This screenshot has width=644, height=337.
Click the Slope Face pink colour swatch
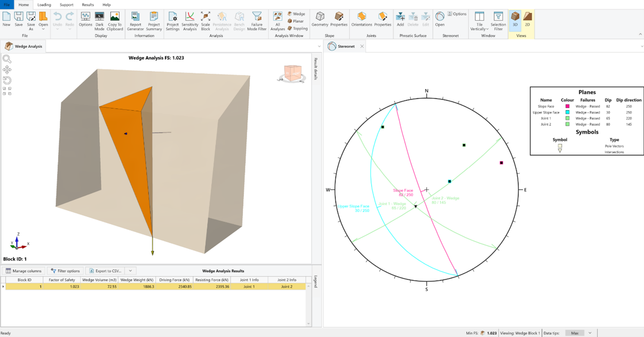click(567, 107)
